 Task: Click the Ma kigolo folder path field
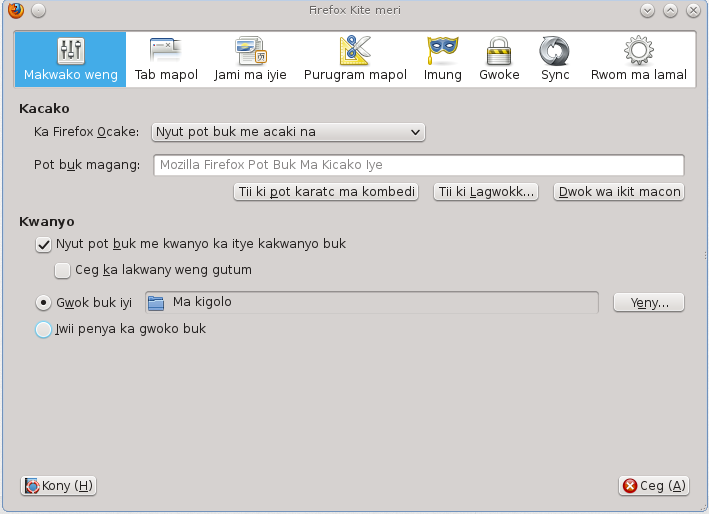(372, 302)
